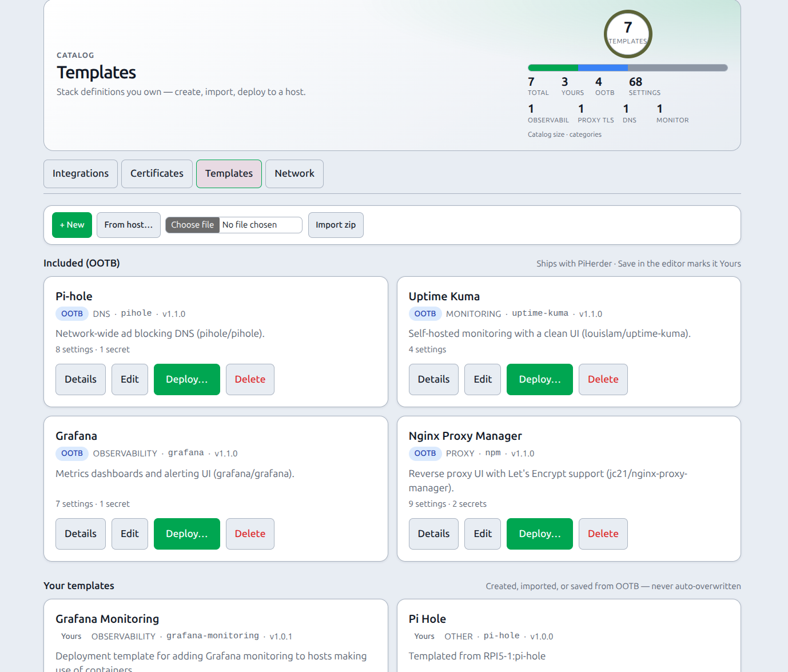This screenshot has width=788, height=672.
Task: Deploy the Pi-hole template
Action: pyautogui.click(x=187, y=379)
